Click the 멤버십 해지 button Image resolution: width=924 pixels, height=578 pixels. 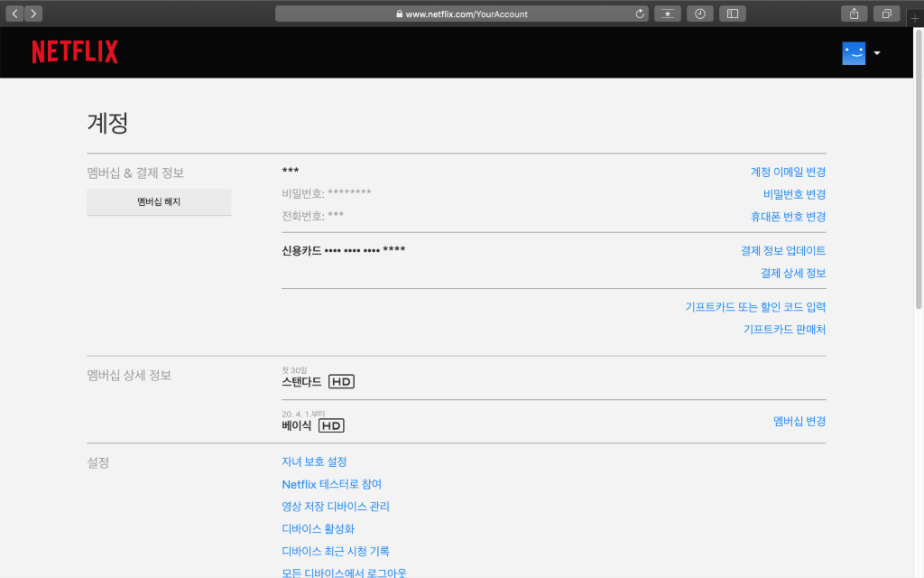click(159, 201)
